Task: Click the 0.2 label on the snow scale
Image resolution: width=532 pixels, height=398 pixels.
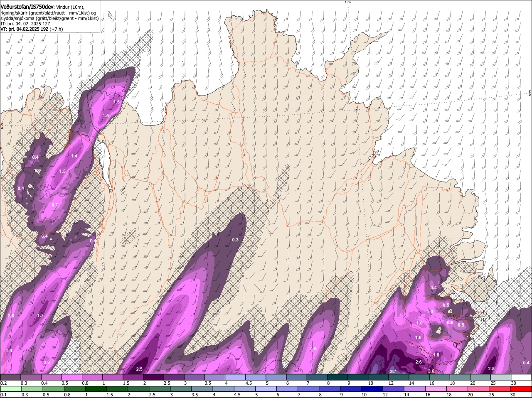Action: (x=3, y=383)
